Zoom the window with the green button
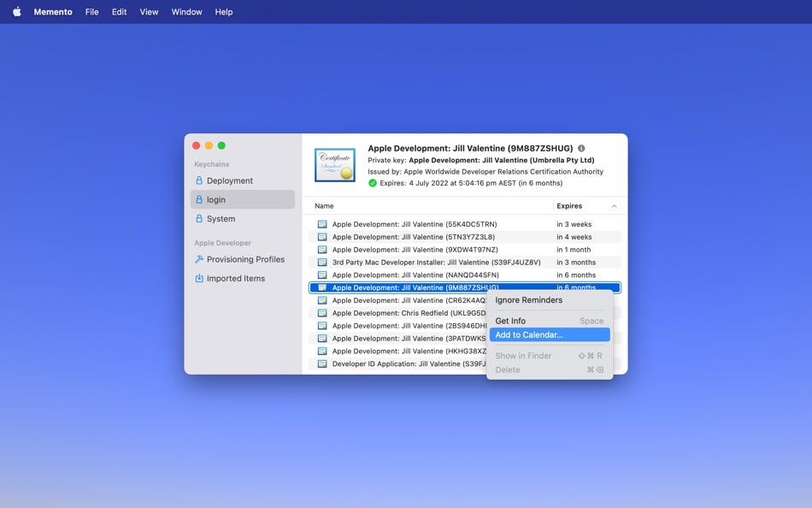Screen dimensions: 812x508 221,145
